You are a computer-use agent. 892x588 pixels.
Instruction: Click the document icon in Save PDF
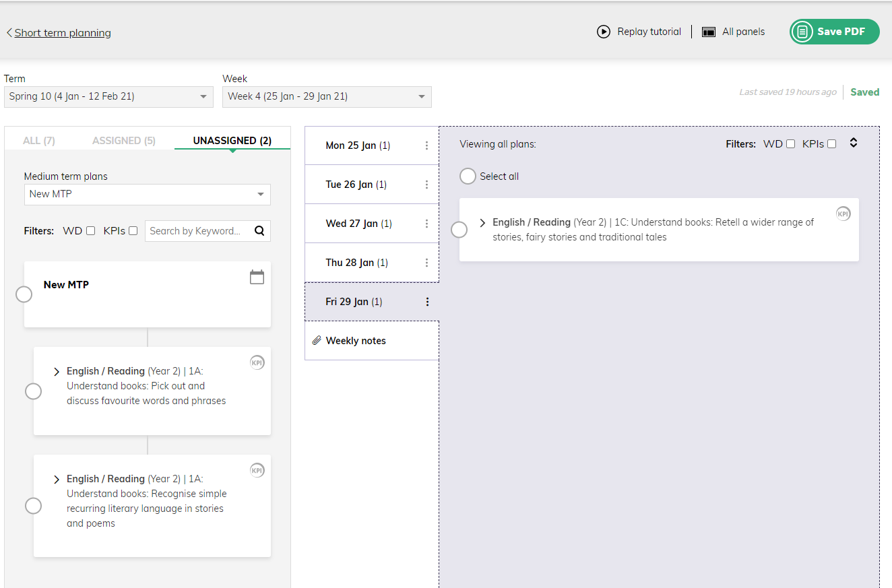(x=802, y=32)
